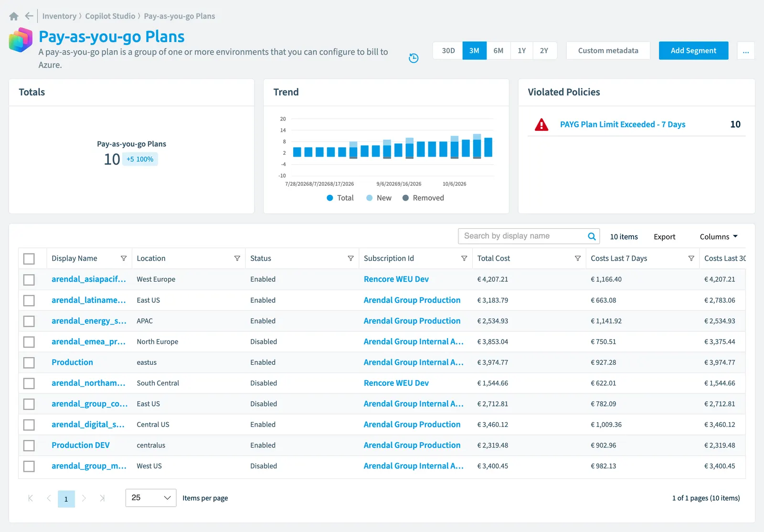Viewport: 764px width, 532px height.
Task: Toggle the Total legend color marker
Action: (330, 198)
